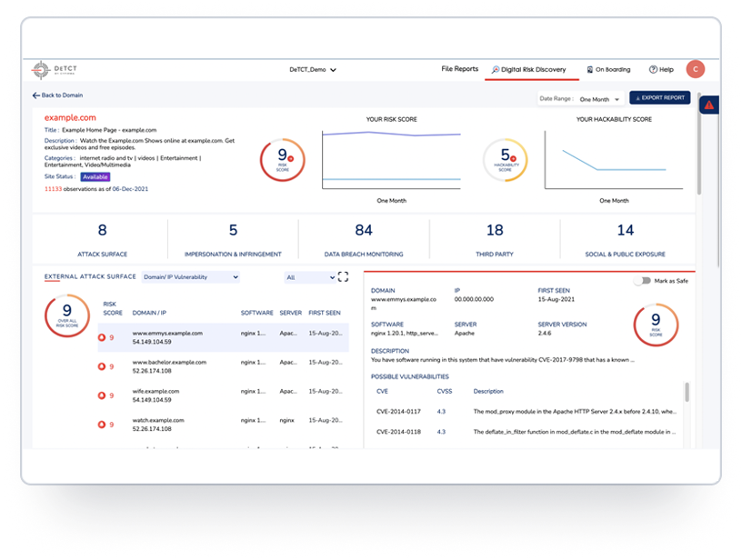This screenshot has height=560, width=742.
Task: Select wife.example.com row
Action: (224, 395)
